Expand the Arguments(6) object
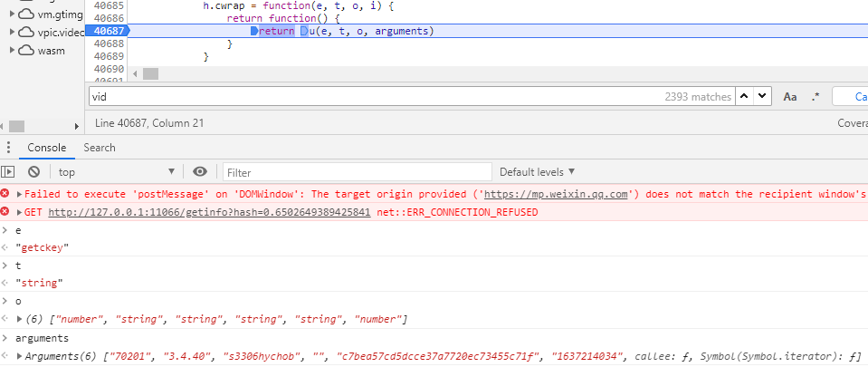The width and height of the screenshot is (868, 367). tap(21, 355)
